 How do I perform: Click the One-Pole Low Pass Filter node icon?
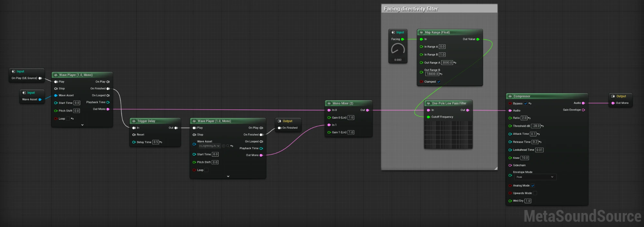pos(428,103)
